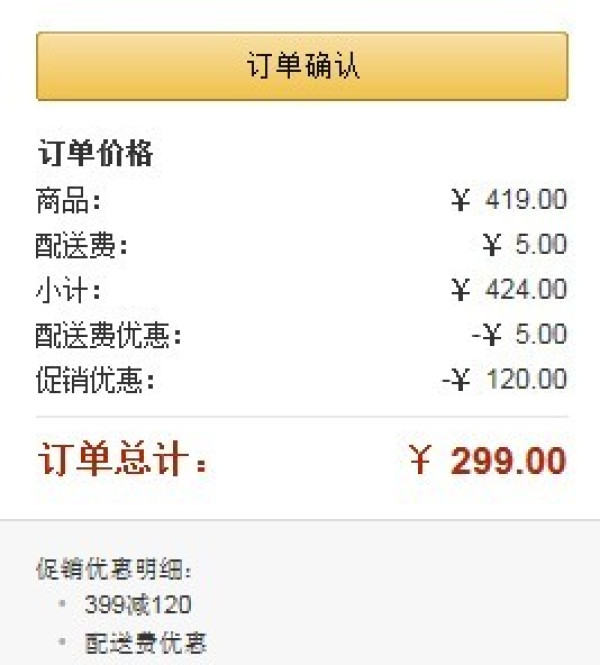Image resolution: width=600 pixels, height=665 pixels.
Task: Click the 399减120 promotion item
Action: pos(138,604)
